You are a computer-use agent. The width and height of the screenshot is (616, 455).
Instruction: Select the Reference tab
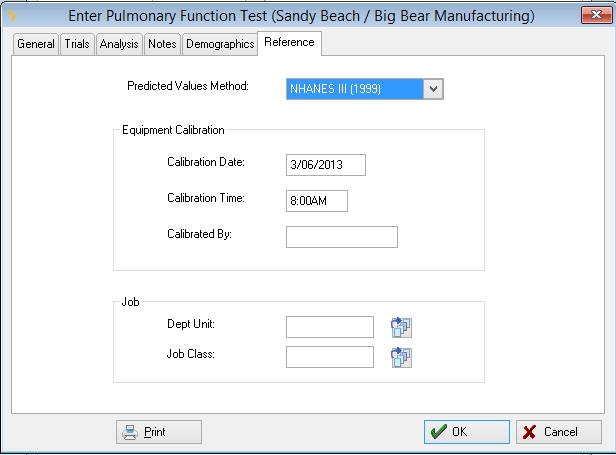290,42
